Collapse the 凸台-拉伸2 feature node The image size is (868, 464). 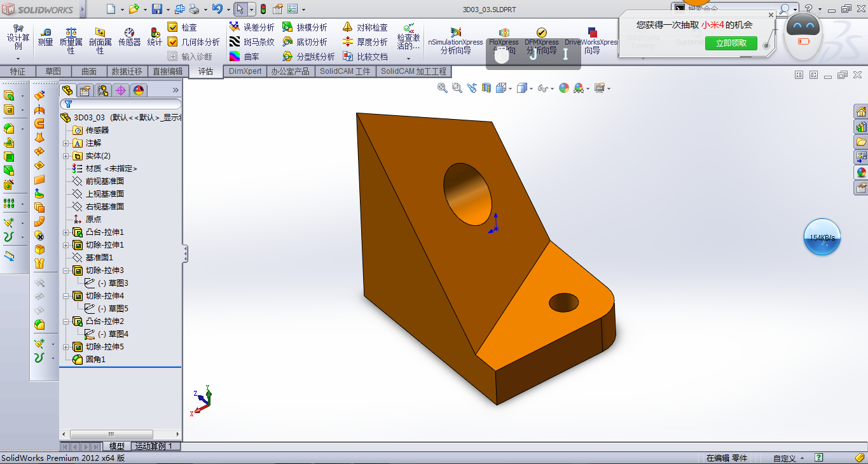click(x=66, y=321)
